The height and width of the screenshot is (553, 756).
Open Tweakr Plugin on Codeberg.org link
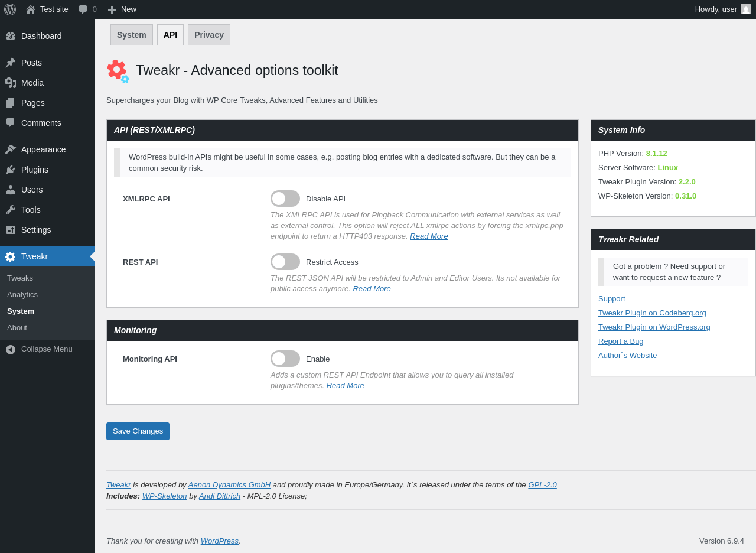click(x=652, y=313)
